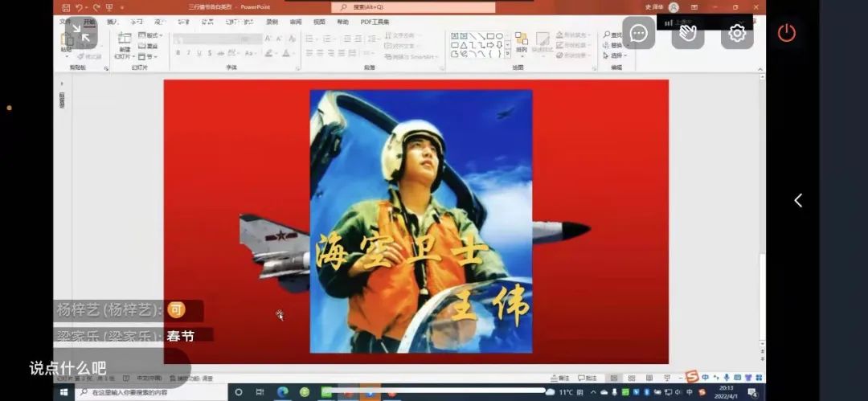Click the exit fullscreen arrows icon
This screenshot has width=868, height=401.
click(81, 33)
